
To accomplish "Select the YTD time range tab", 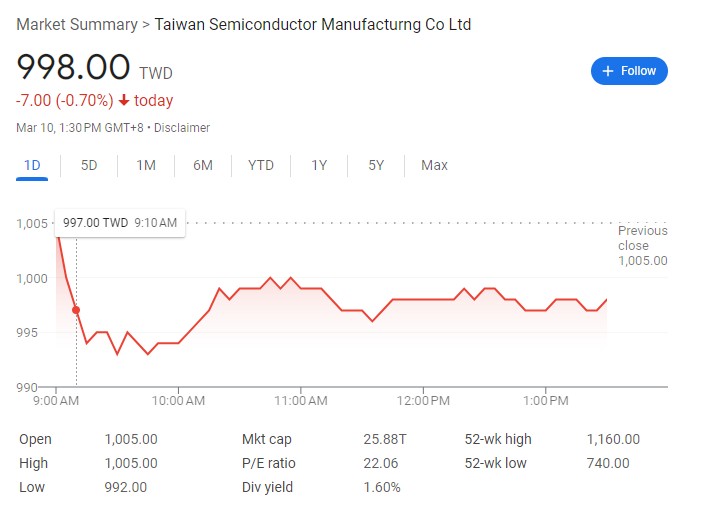I will pyautogui.click(x=261, y=165).
